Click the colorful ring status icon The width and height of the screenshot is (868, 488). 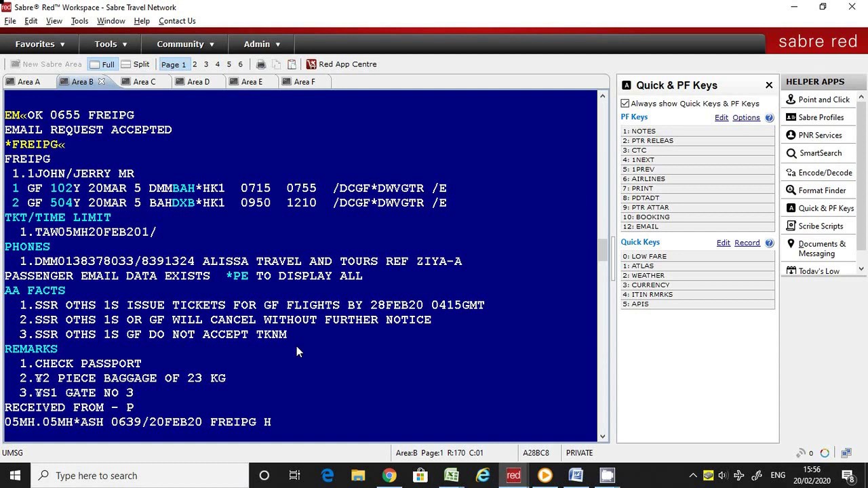(x=825, y=453)
